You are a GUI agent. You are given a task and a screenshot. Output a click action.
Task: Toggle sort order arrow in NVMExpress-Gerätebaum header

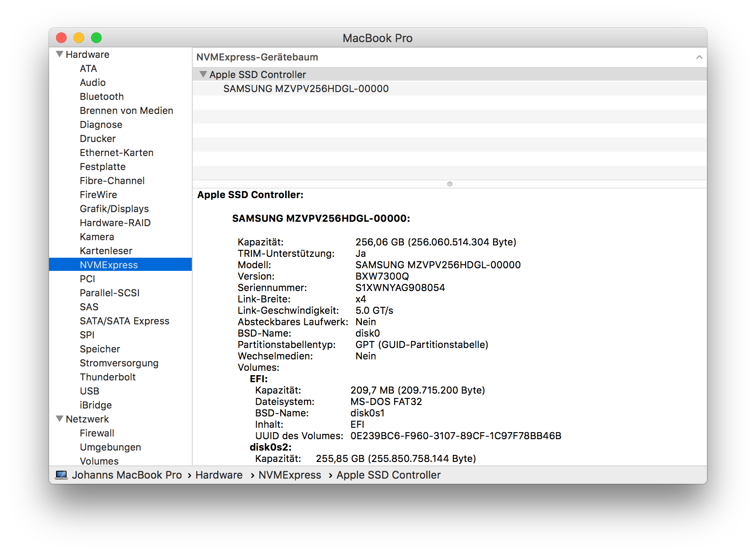[x=699, y=57]
